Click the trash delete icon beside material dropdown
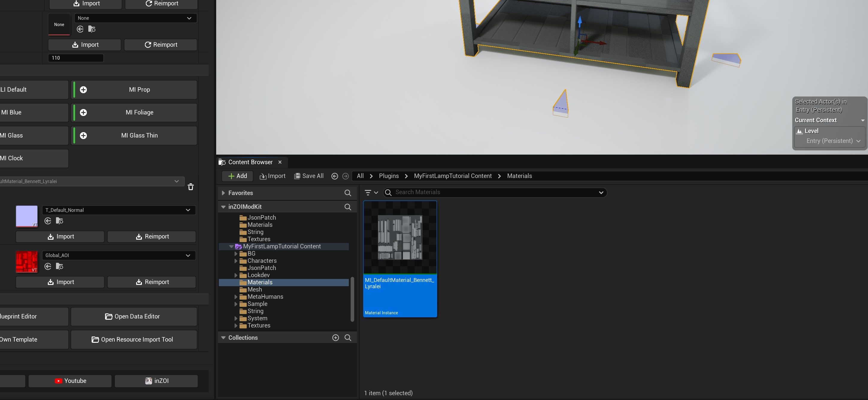 (191, 187)
